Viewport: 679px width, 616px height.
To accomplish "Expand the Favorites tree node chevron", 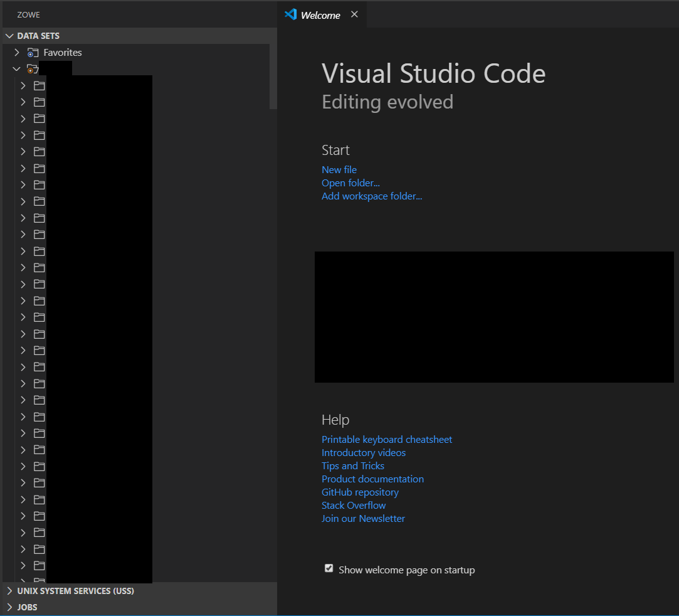I will point(16,53).
